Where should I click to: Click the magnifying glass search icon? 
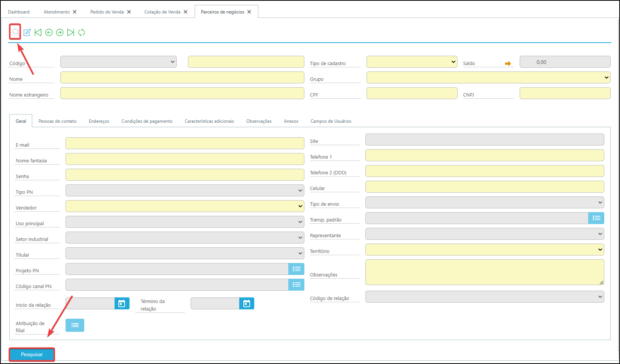pos(15,32)
